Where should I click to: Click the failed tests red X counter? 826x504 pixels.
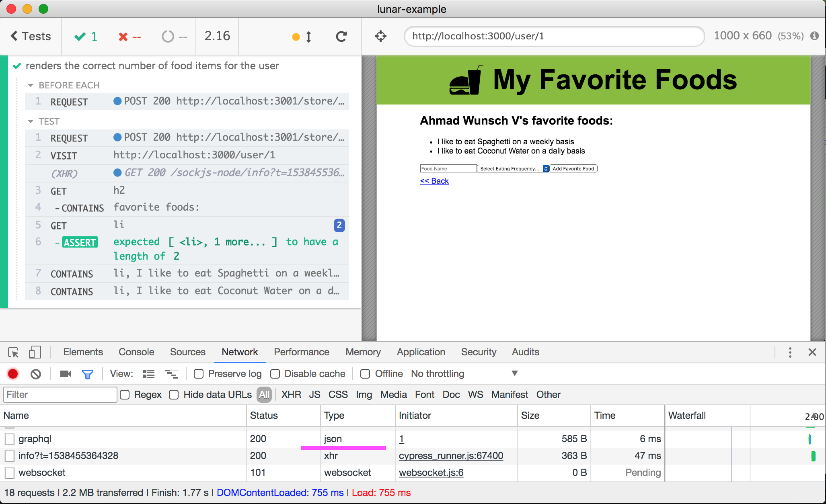coord(129,37)
